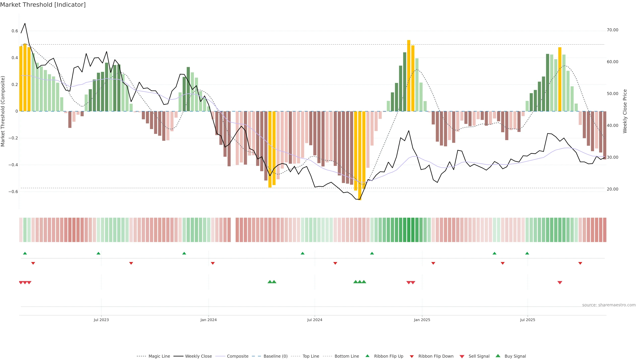Toggle Composite legend entry
Screen dimensions: 644x362
click(237, 356)
